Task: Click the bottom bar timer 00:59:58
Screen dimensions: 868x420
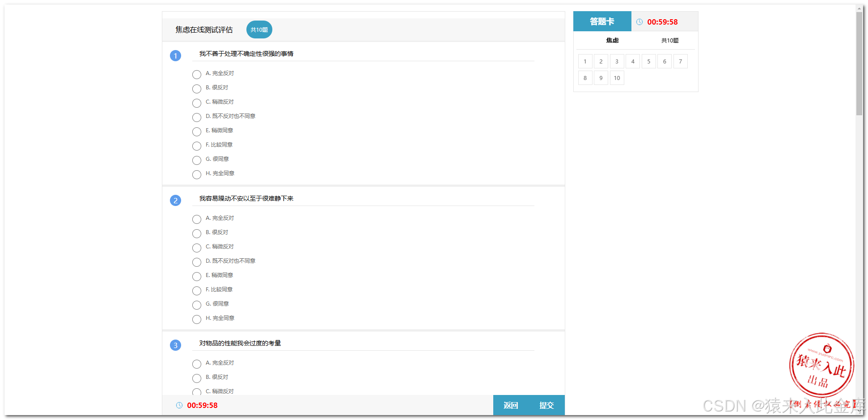Action: [202, 405]
